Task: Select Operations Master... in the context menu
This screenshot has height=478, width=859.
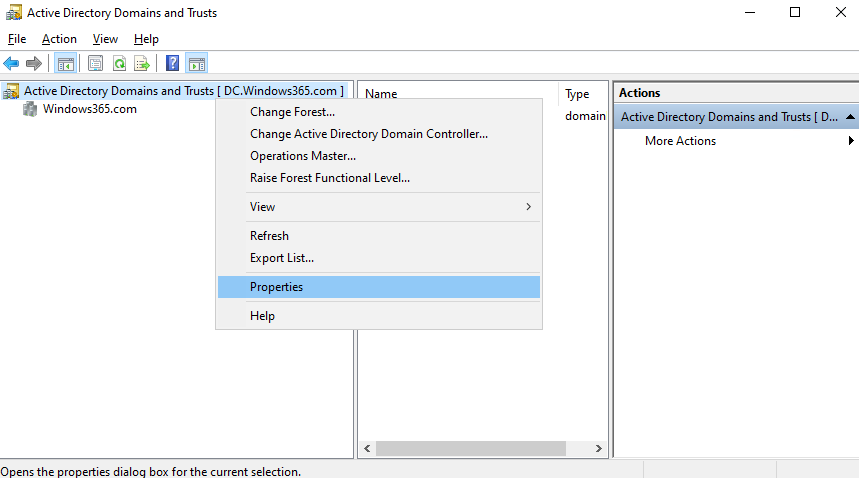Action: 379,156
